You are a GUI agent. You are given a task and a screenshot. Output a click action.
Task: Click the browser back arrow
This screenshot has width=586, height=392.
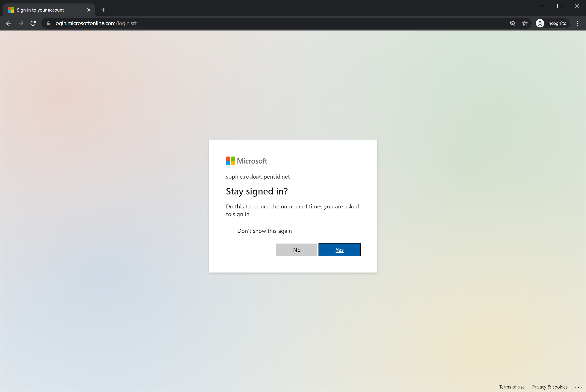coord(9,23)
